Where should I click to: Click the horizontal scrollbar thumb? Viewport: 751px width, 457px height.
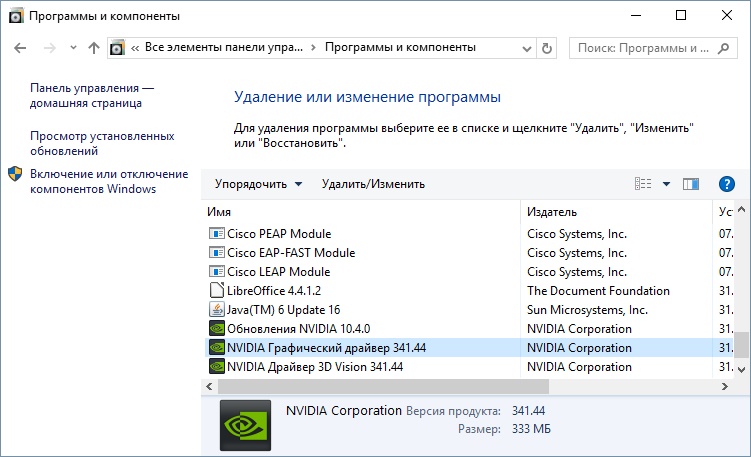coord(383,386)
